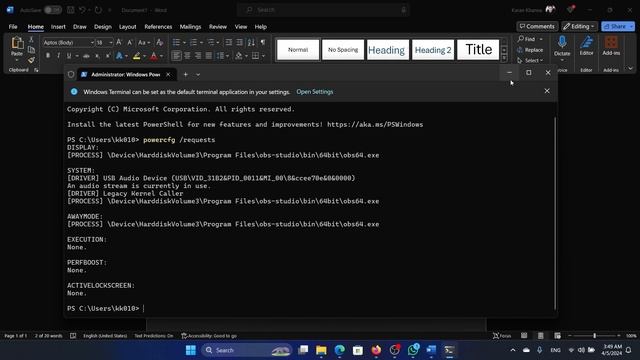The image size is (640, 360).
Task: Switch to the Design tab
Action: coord(102,27)
